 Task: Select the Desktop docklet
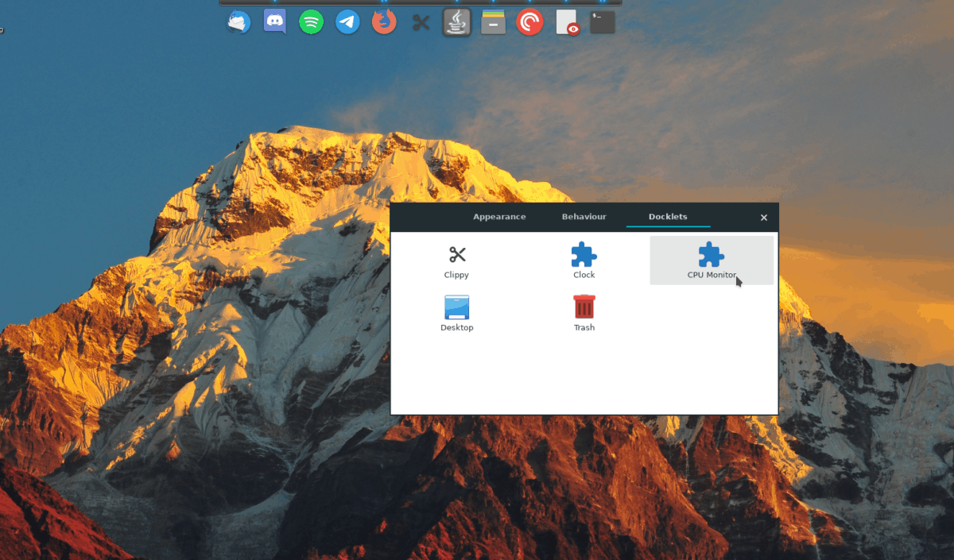[x=457, y=313]
